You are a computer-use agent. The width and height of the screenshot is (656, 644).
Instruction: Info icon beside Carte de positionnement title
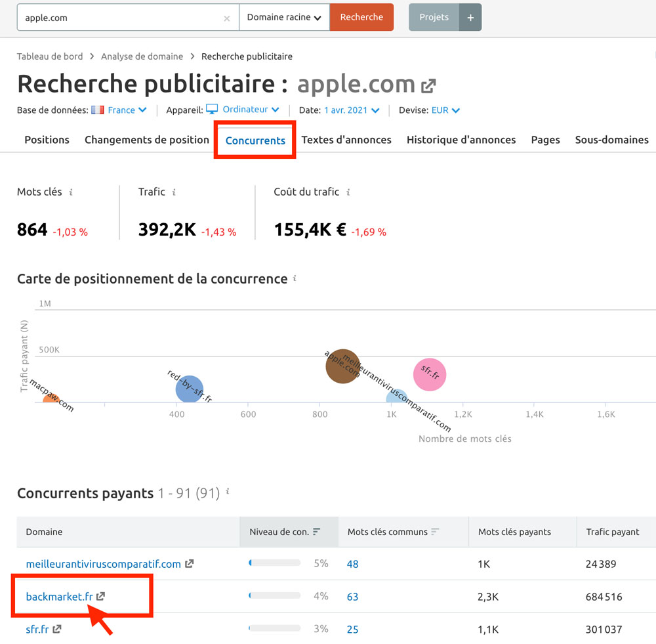(295, 278)
